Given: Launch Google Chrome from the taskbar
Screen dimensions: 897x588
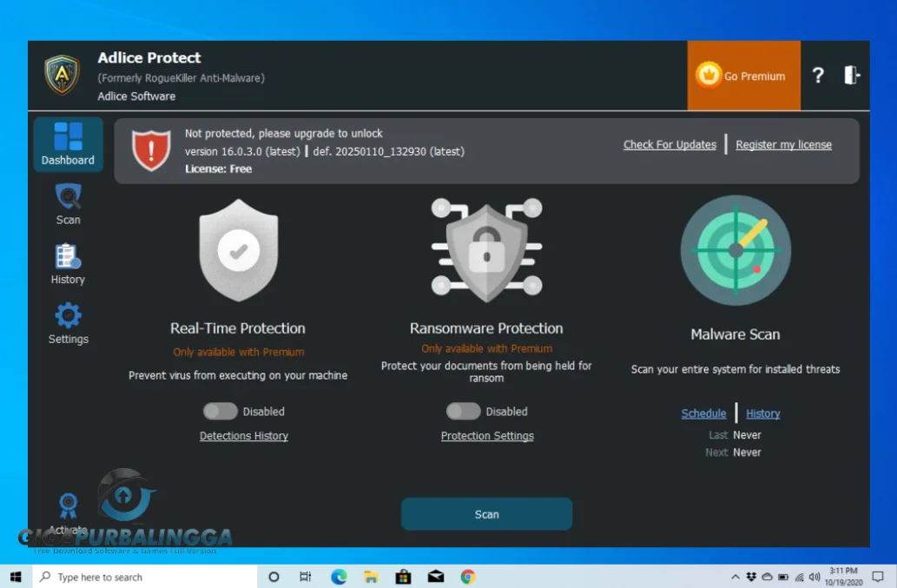Looking at the screenshot, I should (x=468, y=577).
